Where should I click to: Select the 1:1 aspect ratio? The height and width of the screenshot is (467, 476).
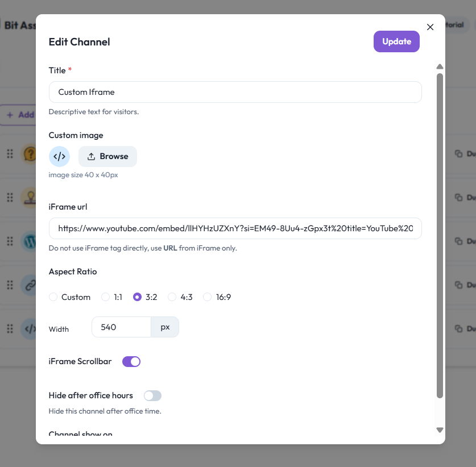click(105, 297)
